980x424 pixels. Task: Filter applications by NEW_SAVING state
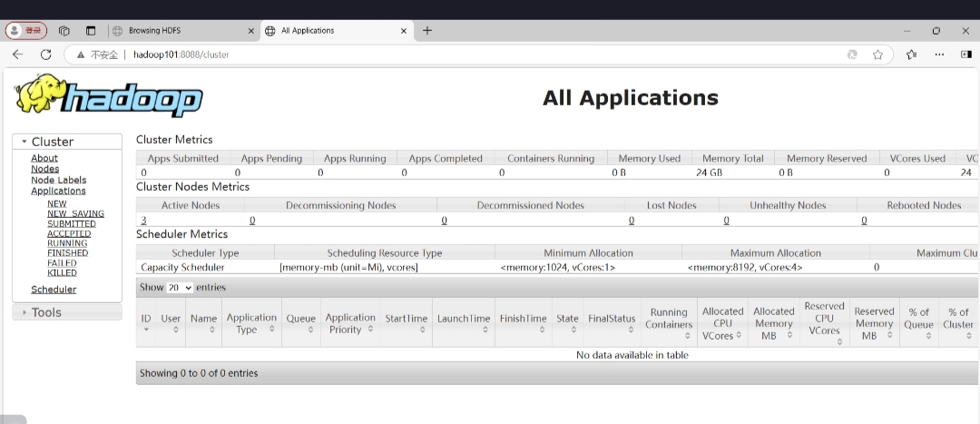point(75,214)
